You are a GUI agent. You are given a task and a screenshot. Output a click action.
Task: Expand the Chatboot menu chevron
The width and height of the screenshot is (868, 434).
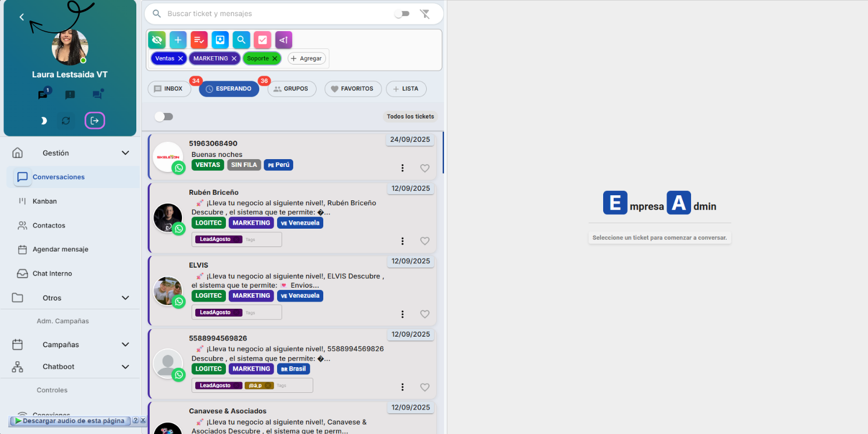coord(125,367)
